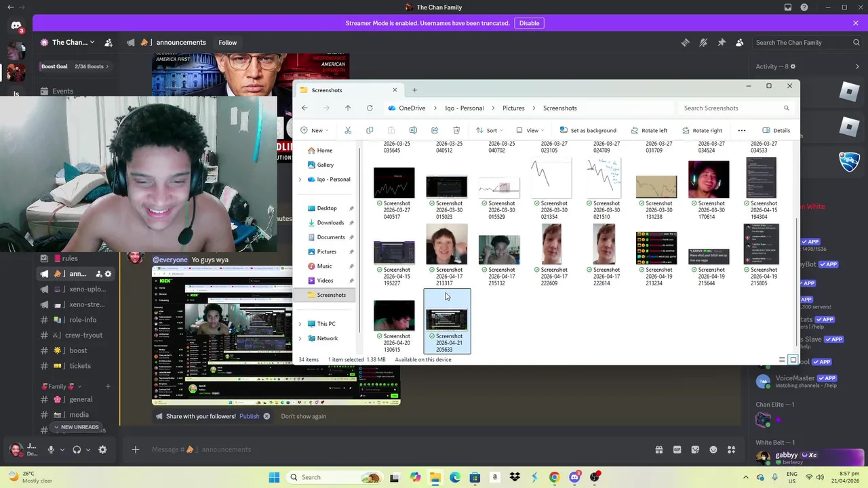Toggle channel notification mute in Discord header
The width and height of the screenshot is (868, 488).
coord(703,42)
